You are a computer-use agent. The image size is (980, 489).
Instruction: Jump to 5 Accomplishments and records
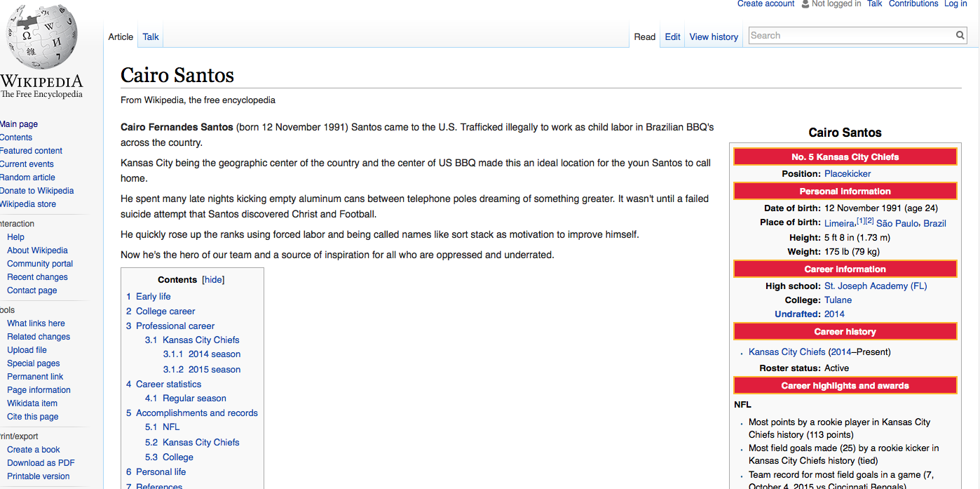(192, 413)
